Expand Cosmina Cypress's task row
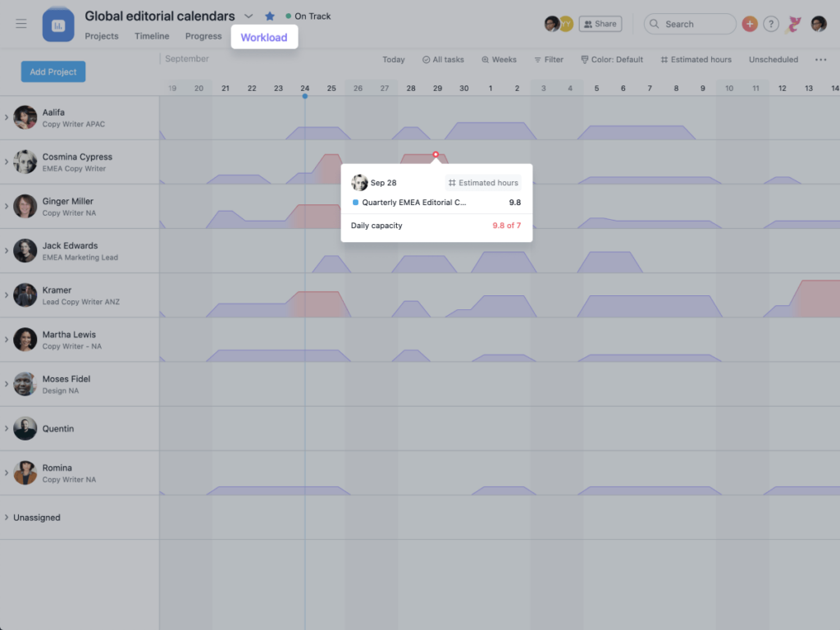This screenshot has height=630, width=840. (7, 162)
